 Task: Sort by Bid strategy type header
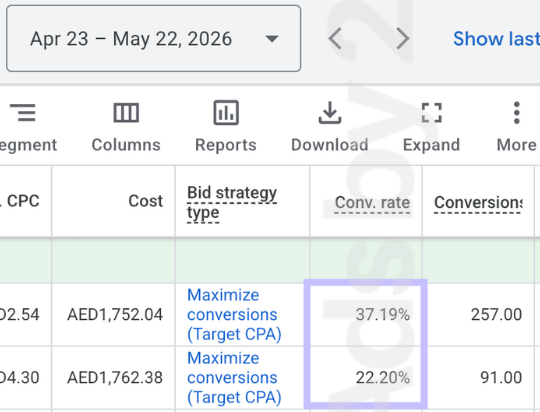pyautogui.click(x=232, y=203)
